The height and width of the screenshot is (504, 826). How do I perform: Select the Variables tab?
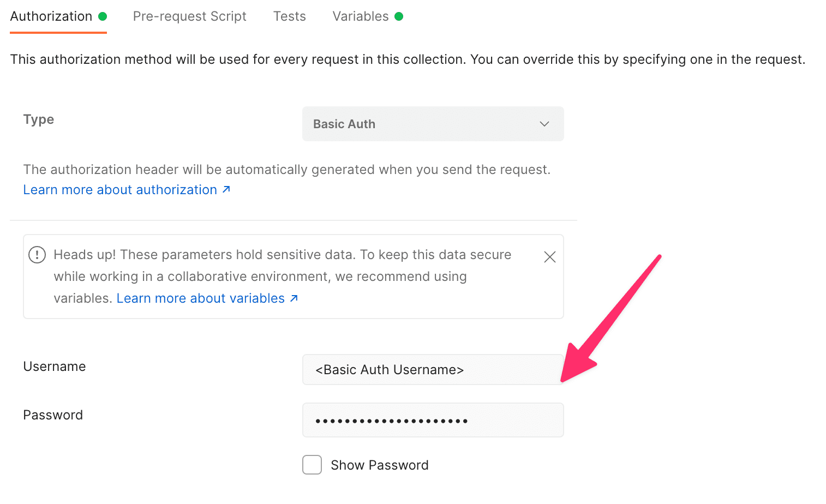(361, 16)
